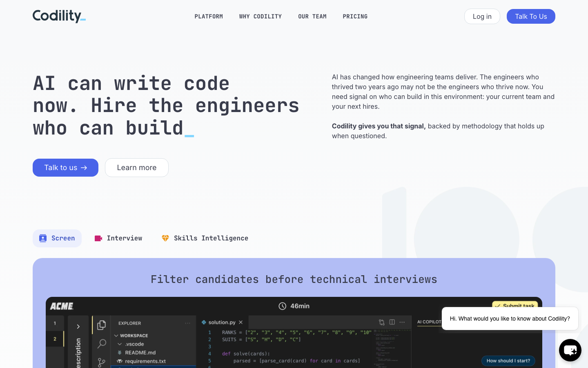
Task: Select task number 2 in the IDE
Action: click(x=55, y=339)
